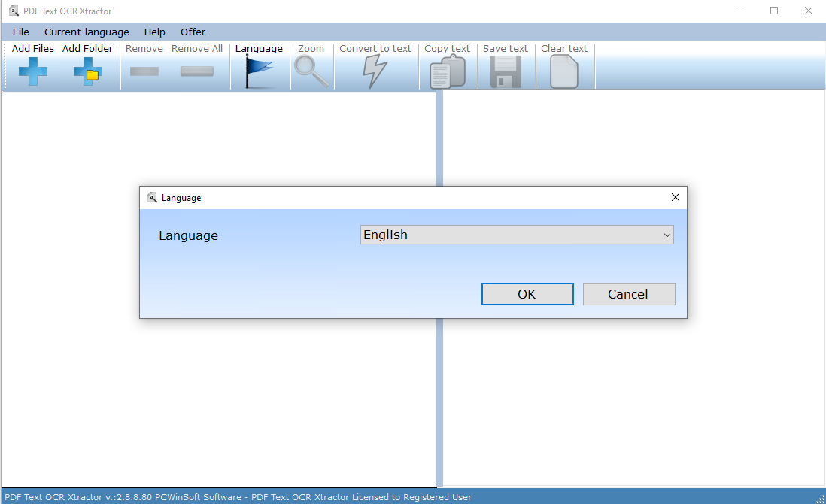The height and width of the screenshot is (504, 826).
Task: Open the Current language menu
Action: click(87, 32)
